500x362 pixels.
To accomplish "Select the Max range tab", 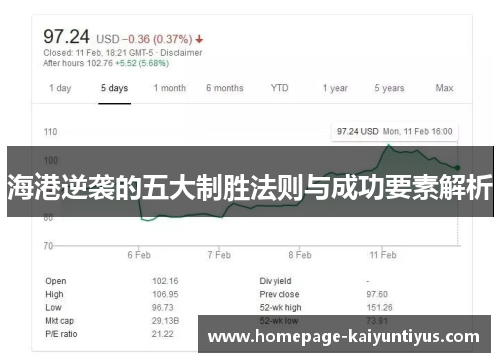I will (444, 88).
